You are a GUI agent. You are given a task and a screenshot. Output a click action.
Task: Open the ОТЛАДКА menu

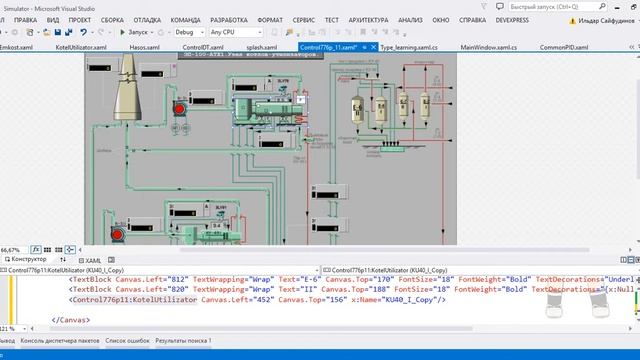coord(147,20)
